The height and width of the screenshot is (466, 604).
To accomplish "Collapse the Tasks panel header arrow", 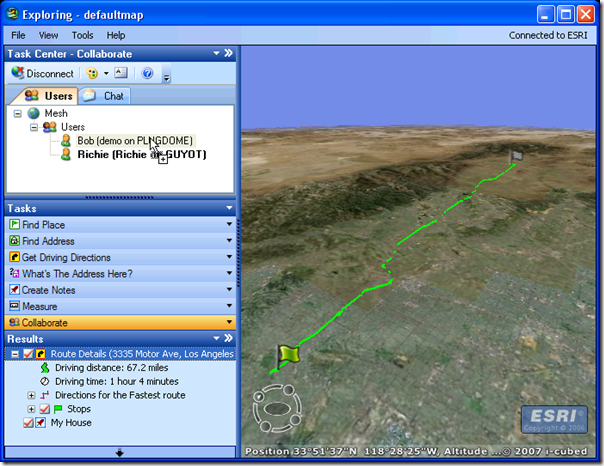I will (x=229, y=208).
